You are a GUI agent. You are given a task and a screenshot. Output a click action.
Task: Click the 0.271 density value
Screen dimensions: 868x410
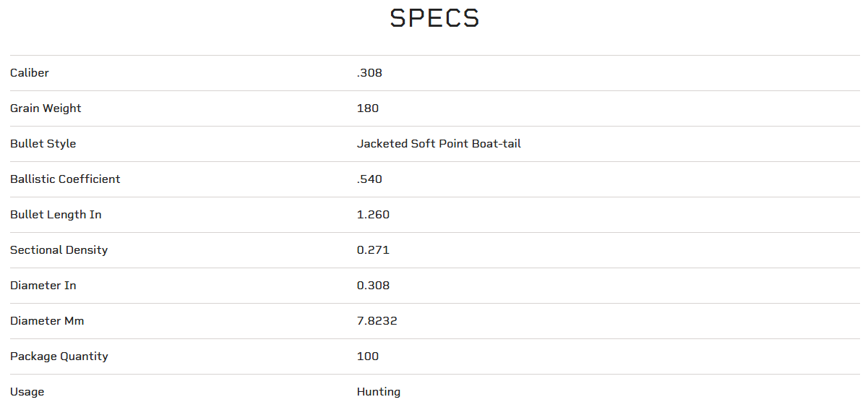point(373,250)
